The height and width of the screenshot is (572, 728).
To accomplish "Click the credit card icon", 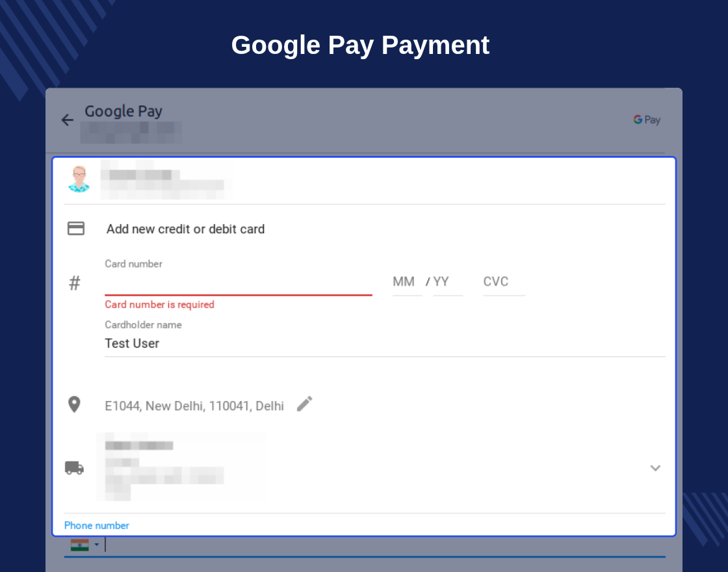I will click(76, 228).
